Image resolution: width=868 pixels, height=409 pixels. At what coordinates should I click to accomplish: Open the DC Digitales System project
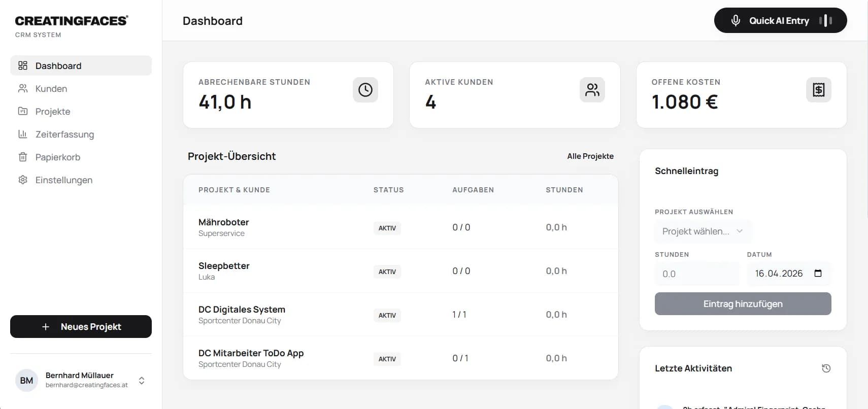(400, 315)
